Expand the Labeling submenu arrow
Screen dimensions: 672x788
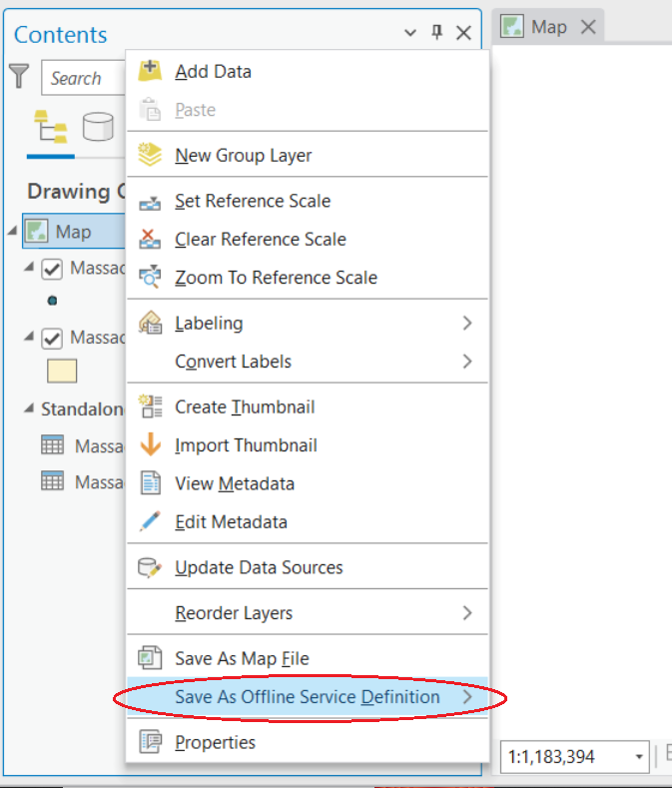pyautogui.click(x=466, y=323)
